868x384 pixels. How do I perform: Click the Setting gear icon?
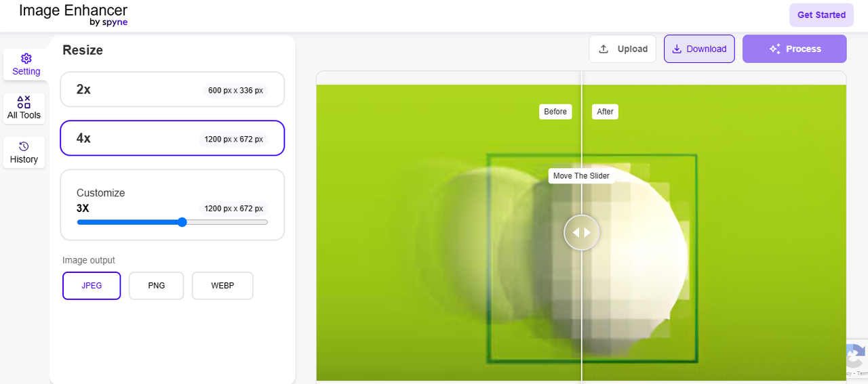click(x=26, y=58)
